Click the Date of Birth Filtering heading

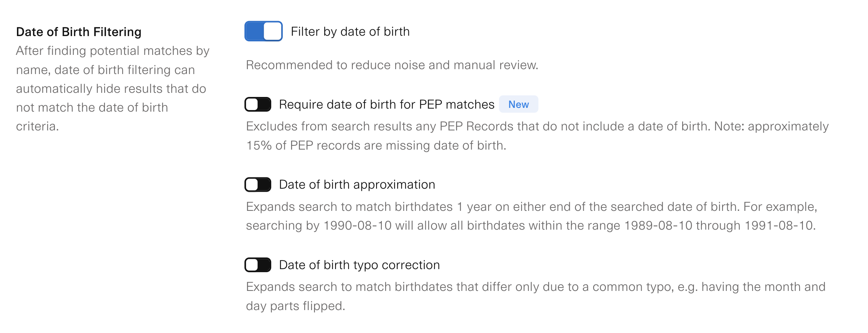coord(79,32)
